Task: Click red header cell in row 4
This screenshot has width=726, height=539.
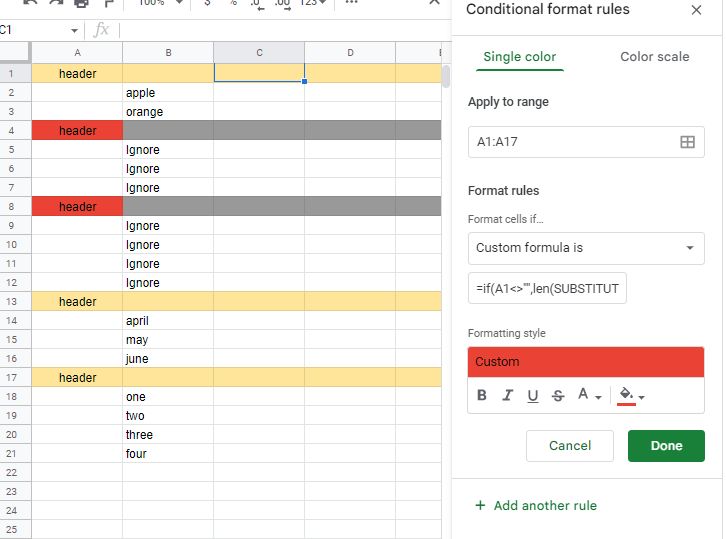Action: pyautogui.click(x=77, y=130)
